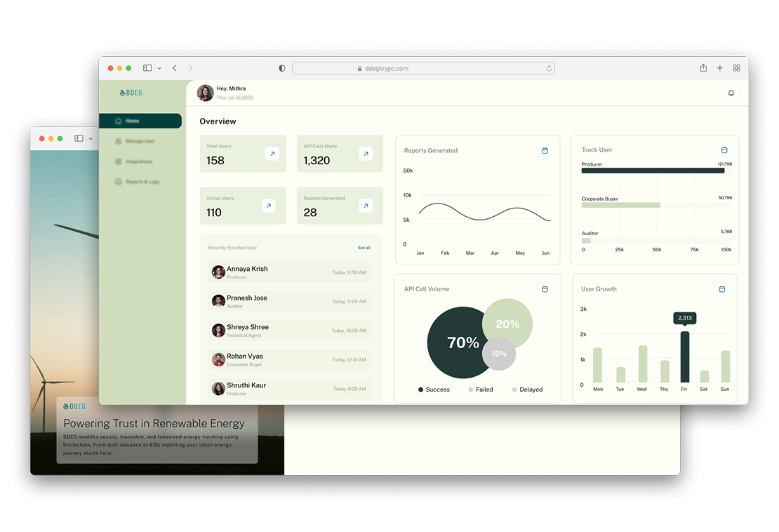The width and height of the screenshot is (779, 532).
Task: Open calendar in Reports Generated chart
Action: click(x=545, y=151)
